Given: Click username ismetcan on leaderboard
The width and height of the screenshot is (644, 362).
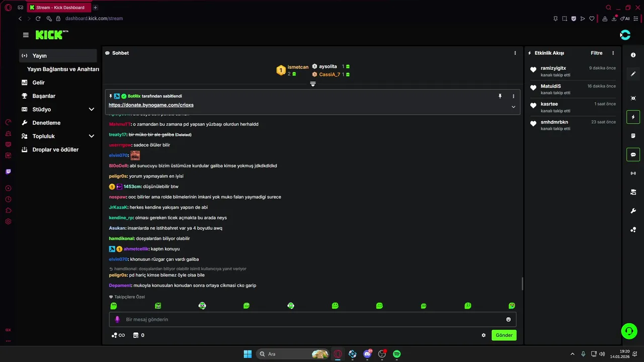Looking at the screenshot, I should (x=298, y=67).
